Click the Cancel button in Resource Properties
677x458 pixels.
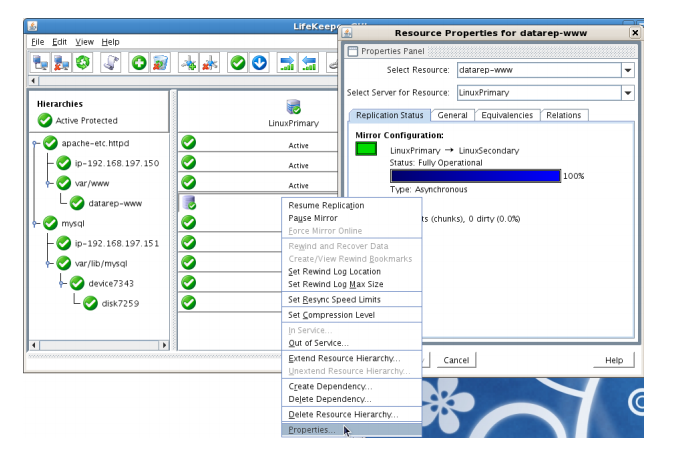pos(456,360)
